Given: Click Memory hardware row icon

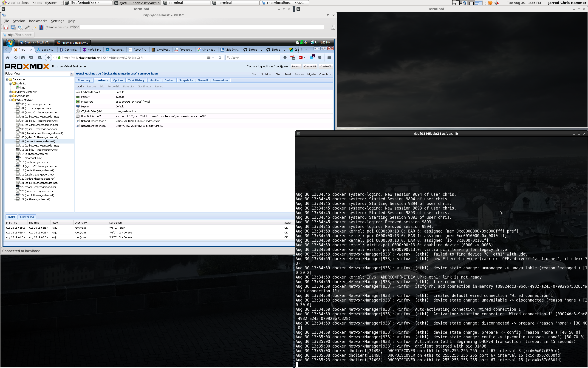Looking at the screenshot, I should [78, 97].
